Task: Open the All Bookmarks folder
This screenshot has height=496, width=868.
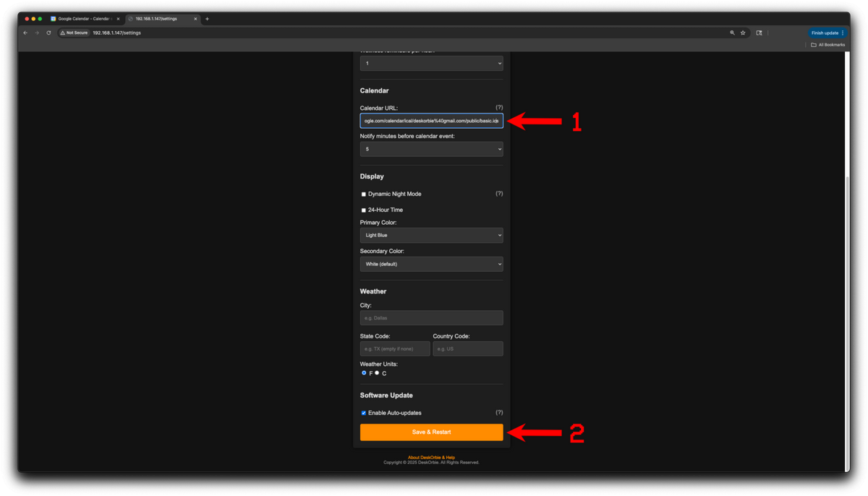Action: pyautogui.click(x=827, y=45)
